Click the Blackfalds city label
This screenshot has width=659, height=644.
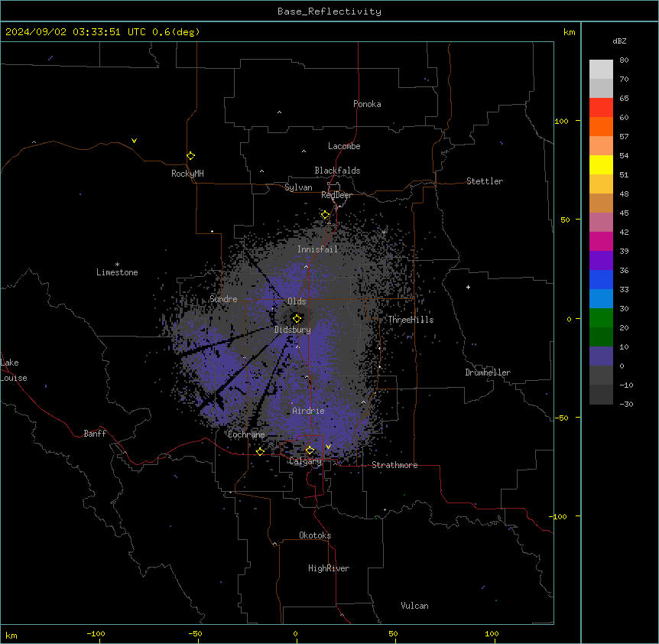pyautogui.click(x=337, y=171)
